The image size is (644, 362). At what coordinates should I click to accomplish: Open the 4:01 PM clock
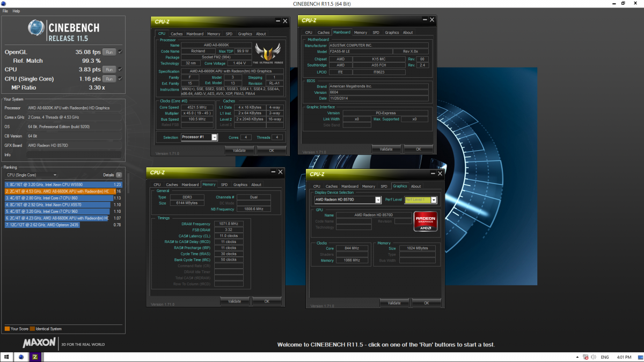tap(625, 357)
